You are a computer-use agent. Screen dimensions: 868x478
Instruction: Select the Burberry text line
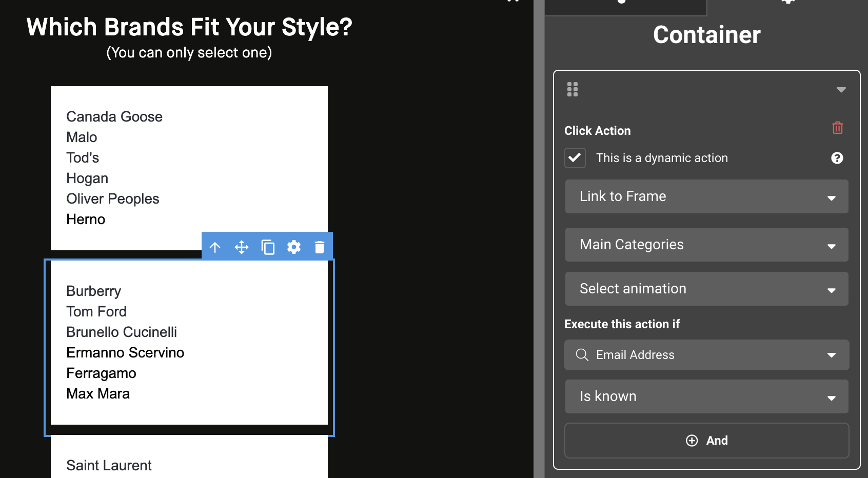94,291
